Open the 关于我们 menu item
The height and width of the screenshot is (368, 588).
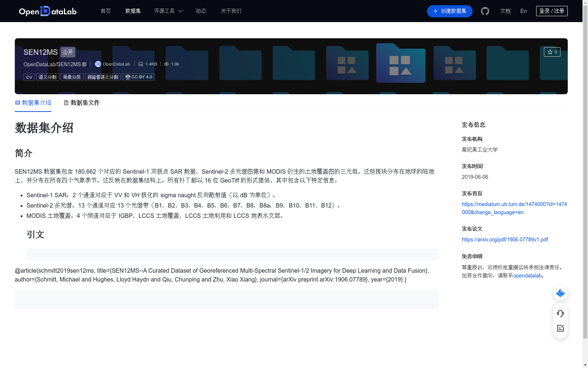tap(231, 11)
